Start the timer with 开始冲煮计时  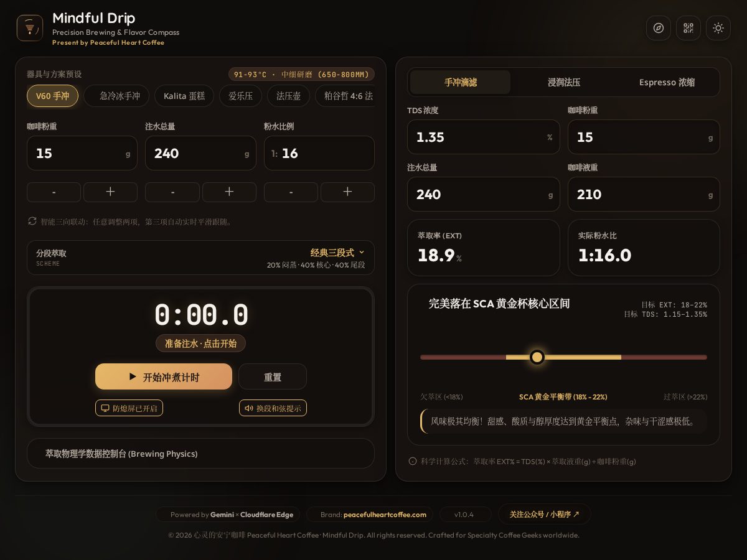click(164, 376)
